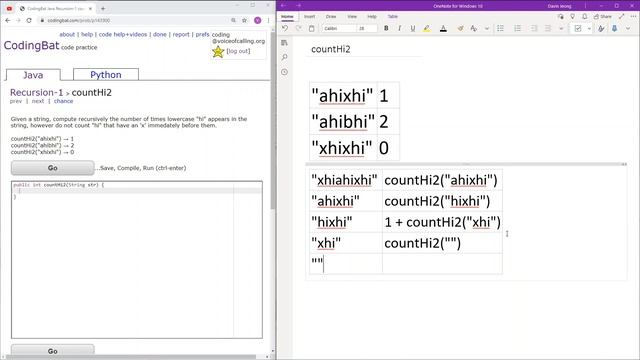Apply bulleted list formatting
Screen dimensions: 640x360
click(500, 28)
